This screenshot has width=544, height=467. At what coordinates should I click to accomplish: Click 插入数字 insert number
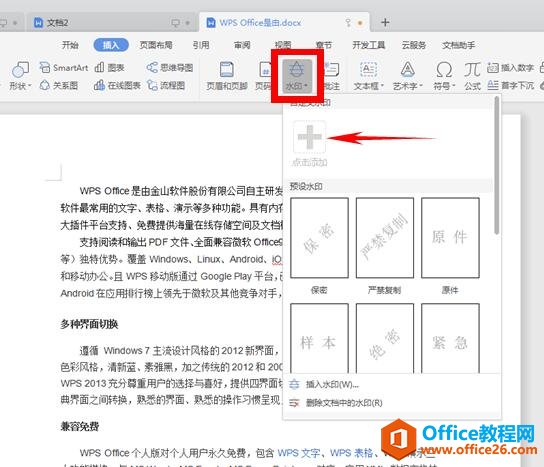tap(510, 68)
